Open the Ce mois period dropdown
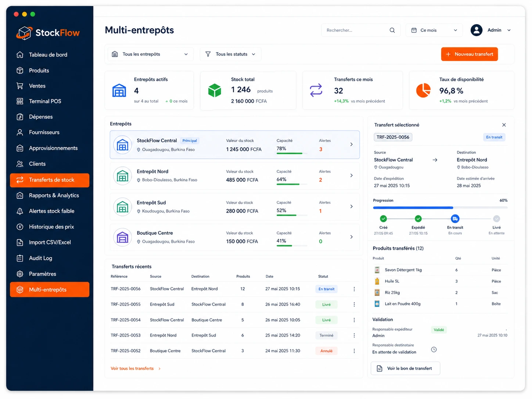The width and height of the screenshot is (532, 399). [434, 30]
